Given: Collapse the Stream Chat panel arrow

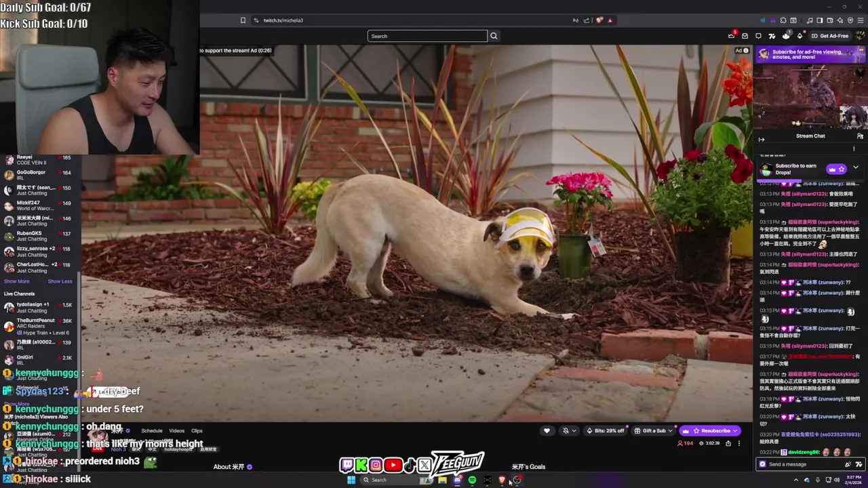Looking at the screenshot, I should [x=762, y=140].
